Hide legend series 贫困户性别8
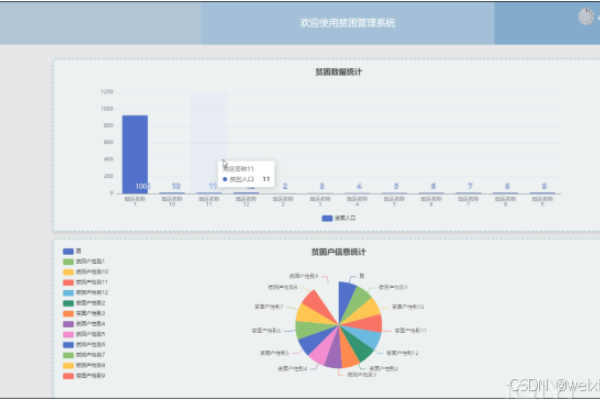The height and width of the screenshot is (400, 600). point(84,365)
